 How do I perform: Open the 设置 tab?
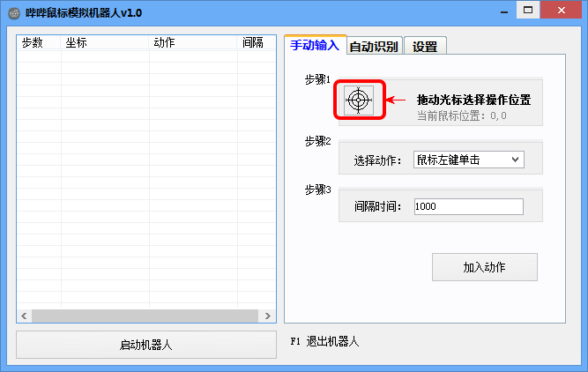coord(425,47)
